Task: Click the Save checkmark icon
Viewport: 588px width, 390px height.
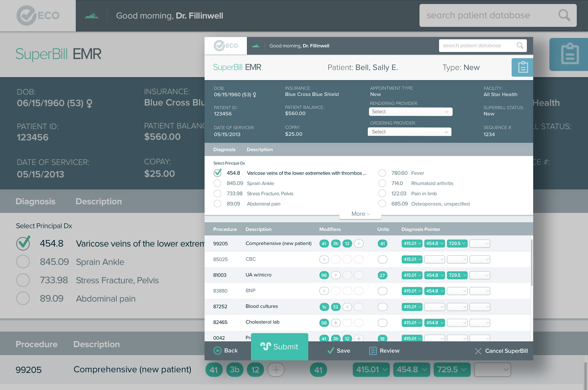Action: (330, 351)
